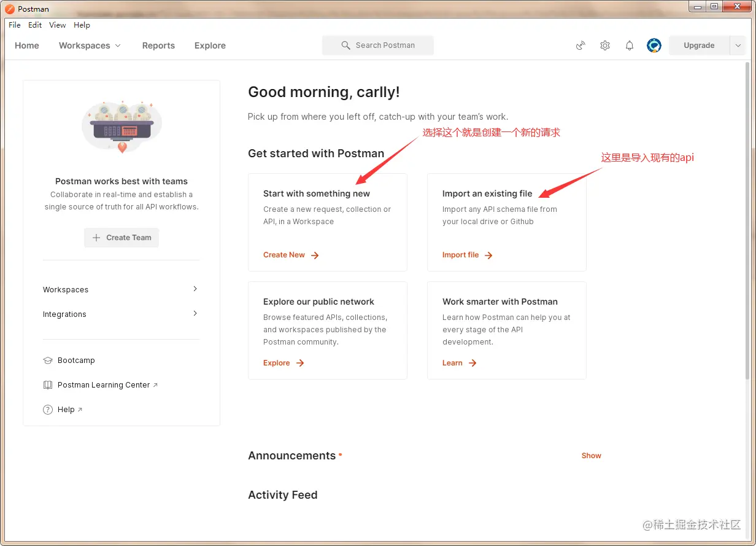Click the search magnifier icon
This screenshot has height=546, width=756.
346,45
